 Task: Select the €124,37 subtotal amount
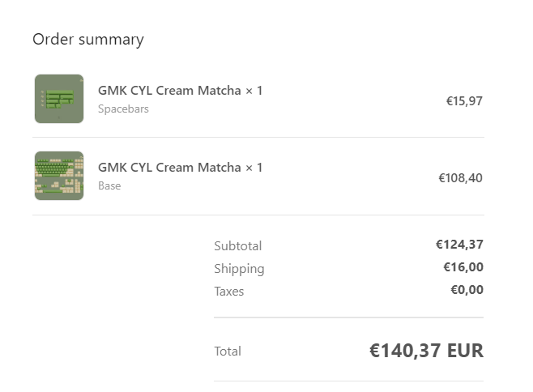pyautogui.click(x=459, y=245)
